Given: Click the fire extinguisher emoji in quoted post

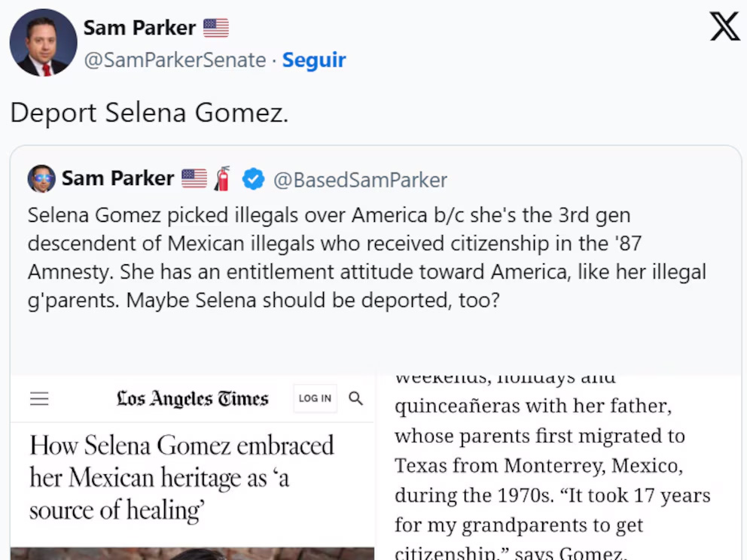Looking at the screenshot, I should tap(222, 179).
